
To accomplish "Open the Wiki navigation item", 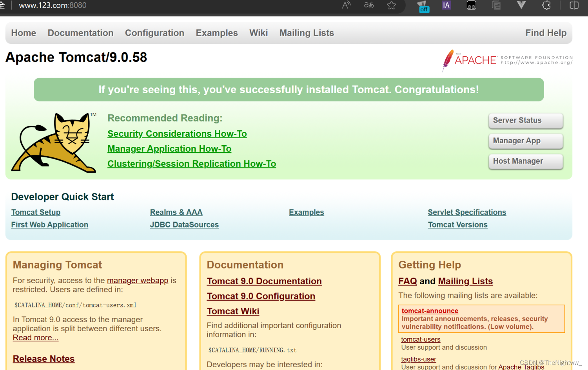I will (x=259, y=33).
